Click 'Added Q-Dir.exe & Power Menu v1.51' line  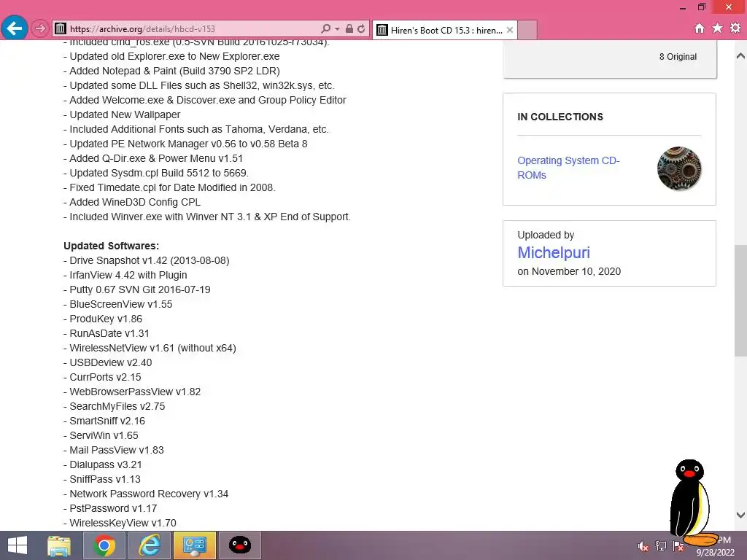(x=153, y=158)
